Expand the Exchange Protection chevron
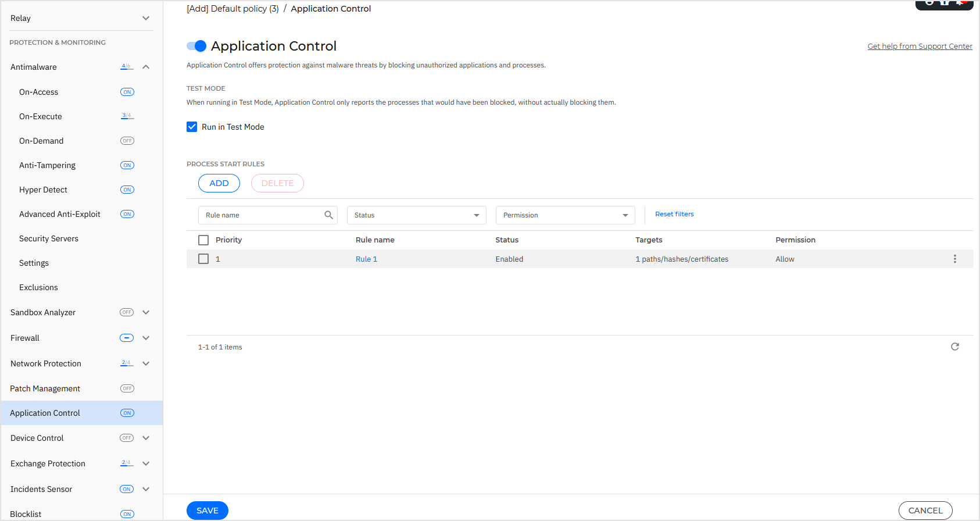This screenshot has height=521, width=980. click(x=146, y=463)
